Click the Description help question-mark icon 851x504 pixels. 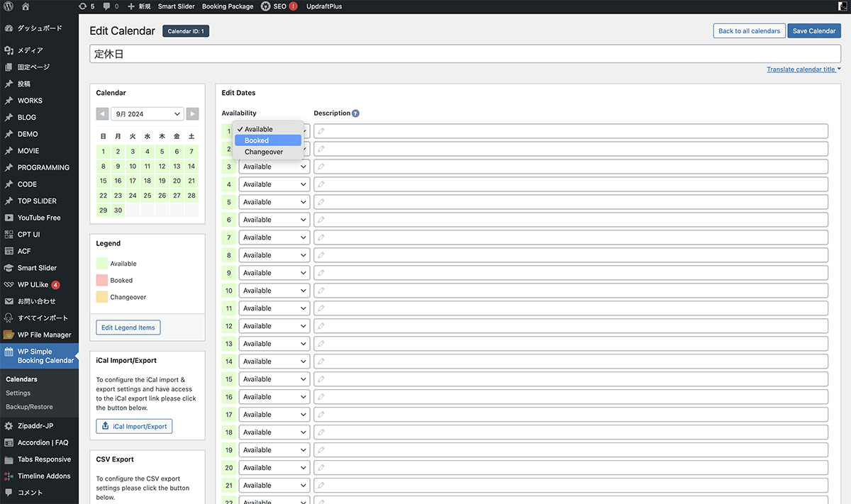pyautogui.click(x=355, y=113)
